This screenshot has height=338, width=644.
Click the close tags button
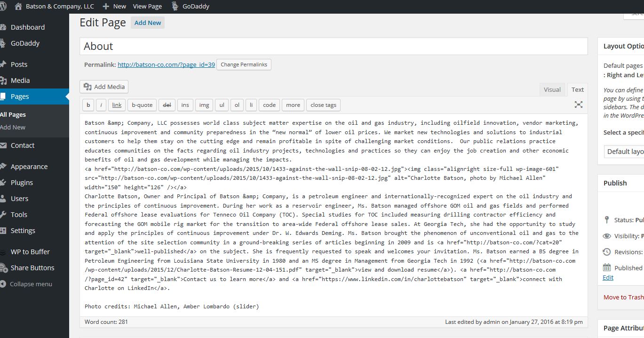(323, 105)
